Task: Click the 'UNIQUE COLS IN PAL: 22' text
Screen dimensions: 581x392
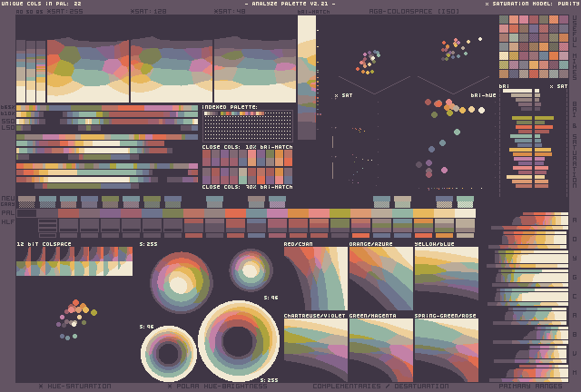Action: tap(42, 4)
